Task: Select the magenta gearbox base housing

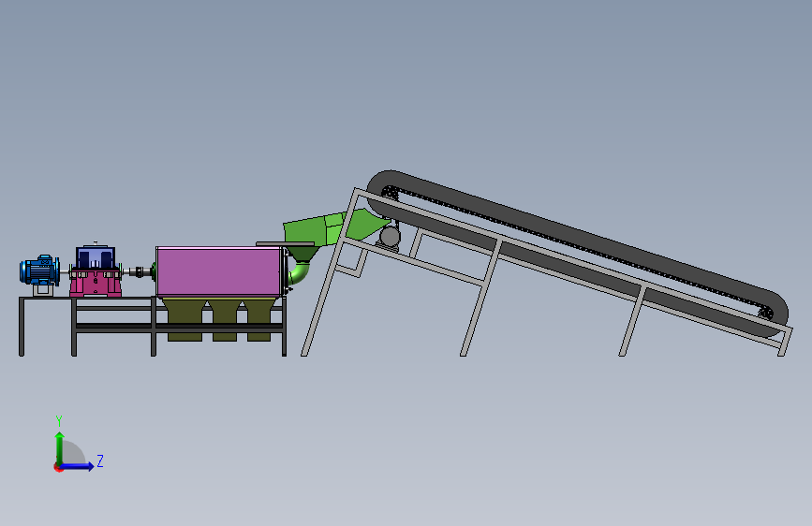Action: click(96, 284)
